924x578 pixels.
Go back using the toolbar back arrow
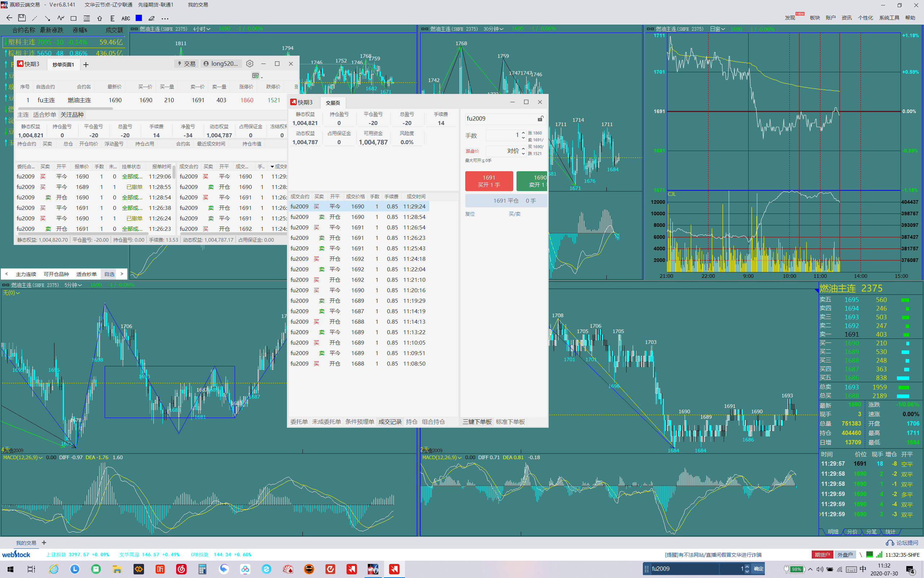[9, 18]
